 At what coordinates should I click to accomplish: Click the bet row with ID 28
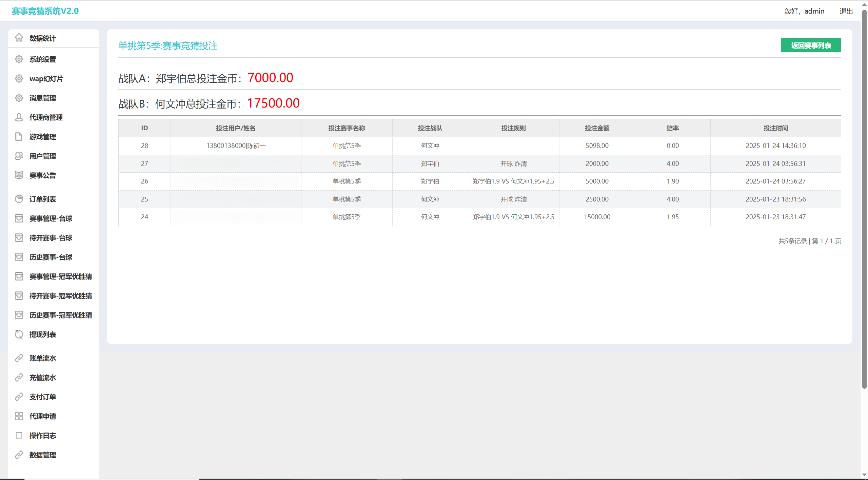479,146
